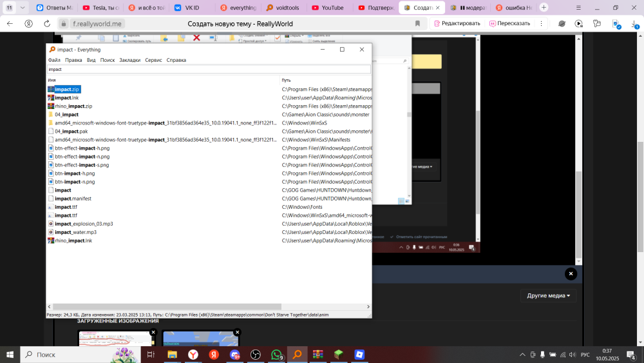This screenshot has height=363, width=644.
Task: Open WinRAR from the taskbar
Action: [x=318, y=355]
